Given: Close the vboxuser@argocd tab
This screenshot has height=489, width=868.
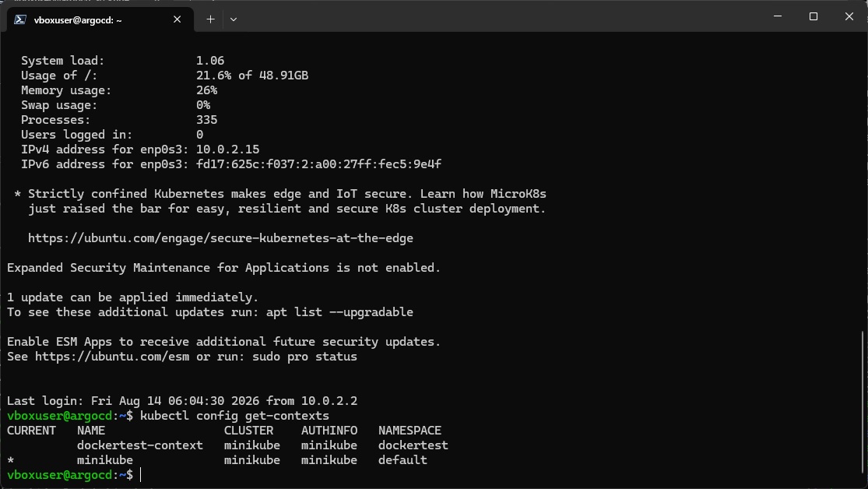Looking at the screenshot, I should pos(177,19).
